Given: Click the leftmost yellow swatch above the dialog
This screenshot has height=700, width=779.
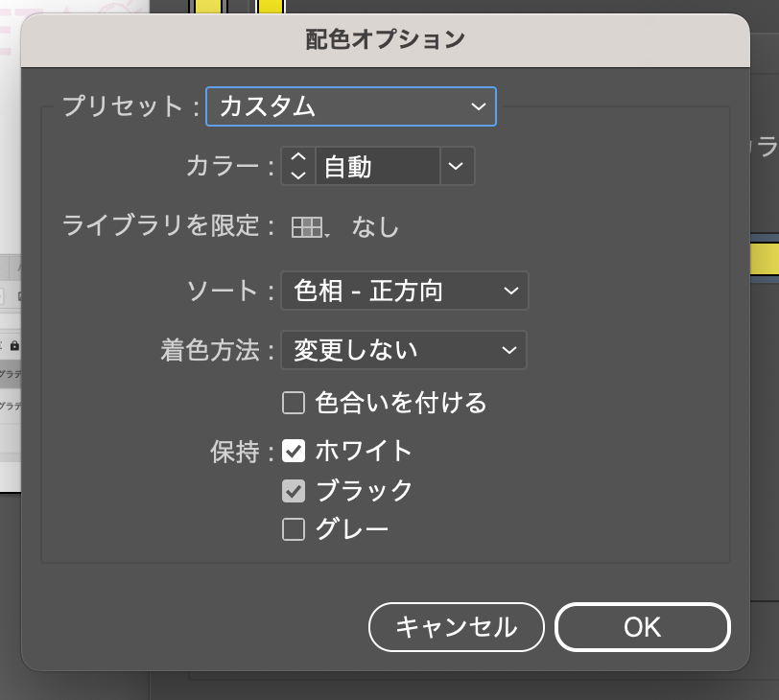Looking at the screenshot, I should pyautogui.click(x=208, y=7).
